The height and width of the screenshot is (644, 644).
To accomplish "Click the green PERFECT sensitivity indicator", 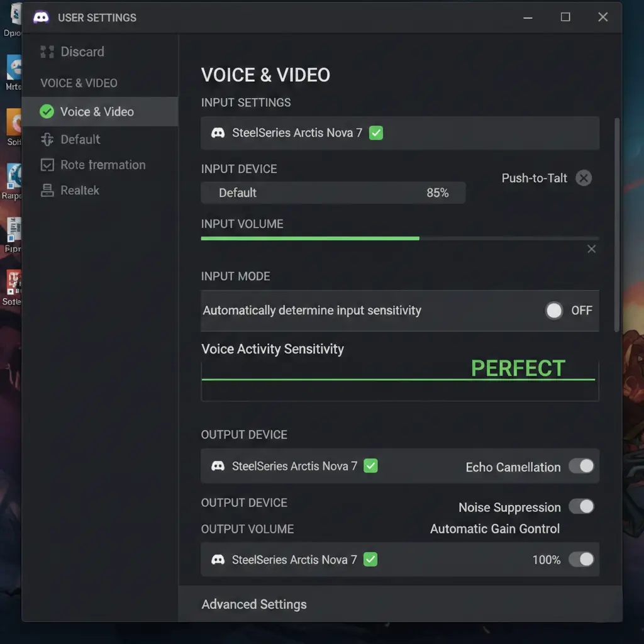I will point(518,367).
